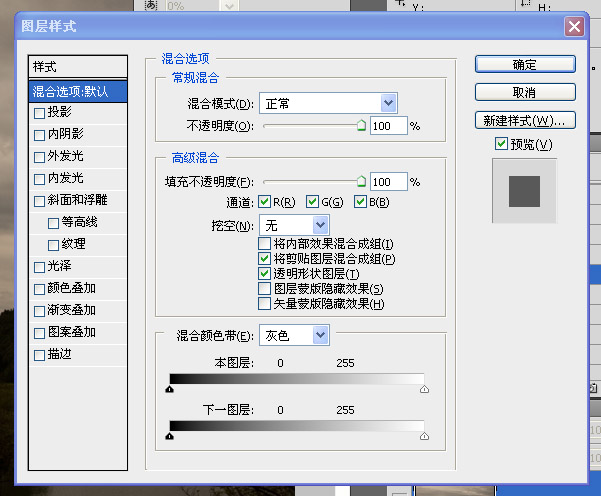601x496 pixels.
Task: Enable the 渐变叠加 checkbox
Action: click(39, 311)
